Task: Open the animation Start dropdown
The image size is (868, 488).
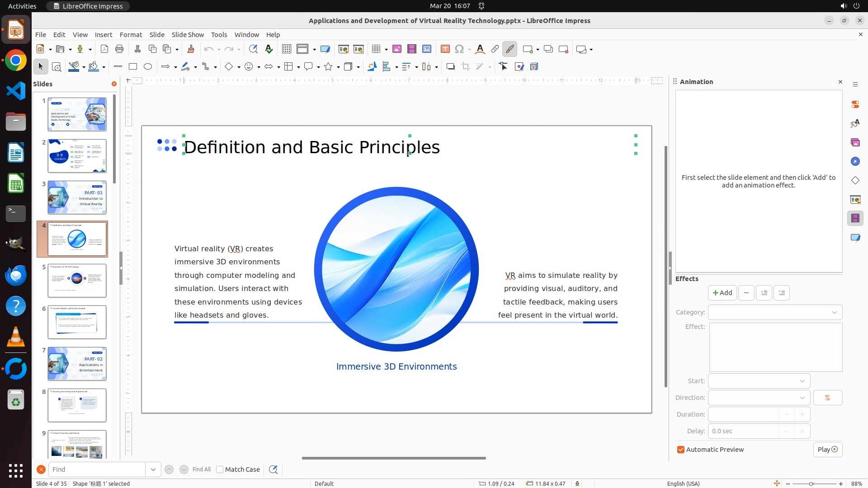Action: pos(802,381)
